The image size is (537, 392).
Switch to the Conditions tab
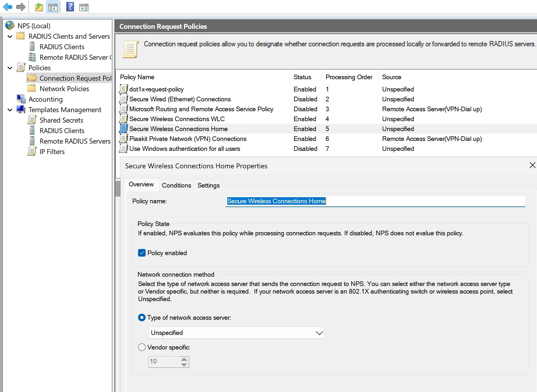[176, 185]
